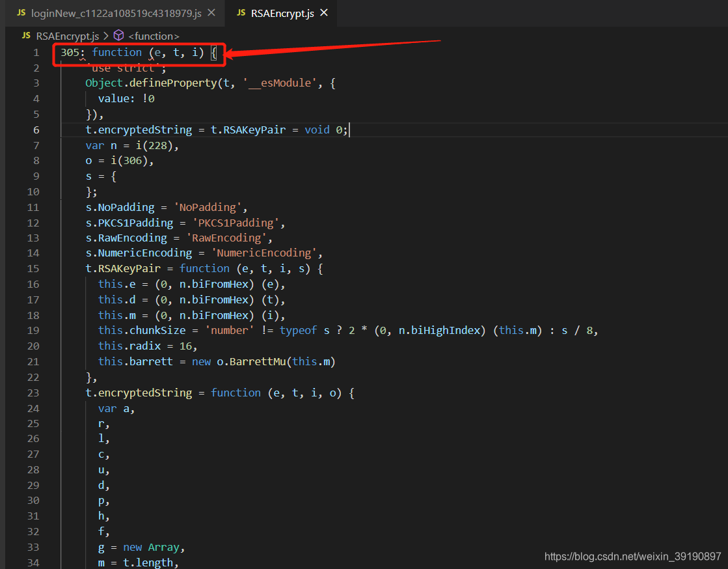Close the loginNew_c1122a108519c4318979.js tab
This screenshot has height=569, width=728.
pos(211,13)
